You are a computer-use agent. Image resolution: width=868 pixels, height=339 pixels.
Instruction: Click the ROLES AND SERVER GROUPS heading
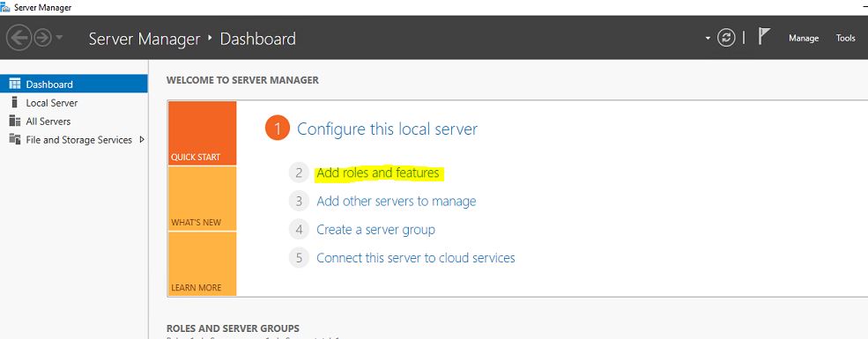click(x=233, y=328)
